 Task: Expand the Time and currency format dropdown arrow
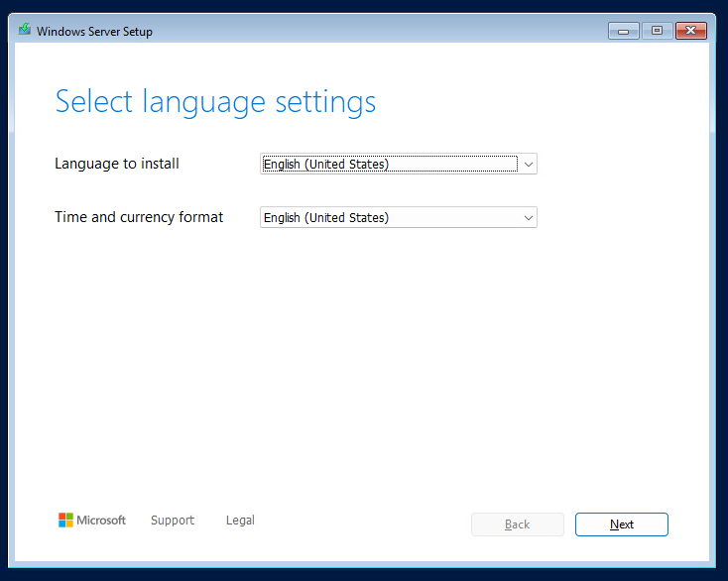(528, 217)
